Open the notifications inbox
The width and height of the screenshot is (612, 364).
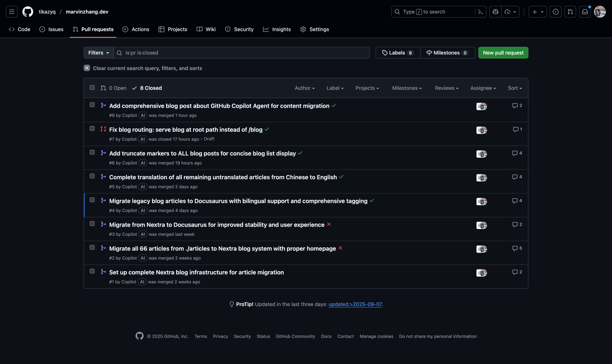coord(585,11)
